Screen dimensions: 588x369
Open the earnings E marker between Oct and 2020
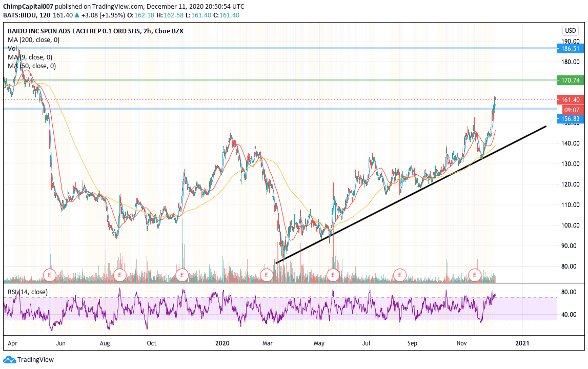(x=182, y=275)
